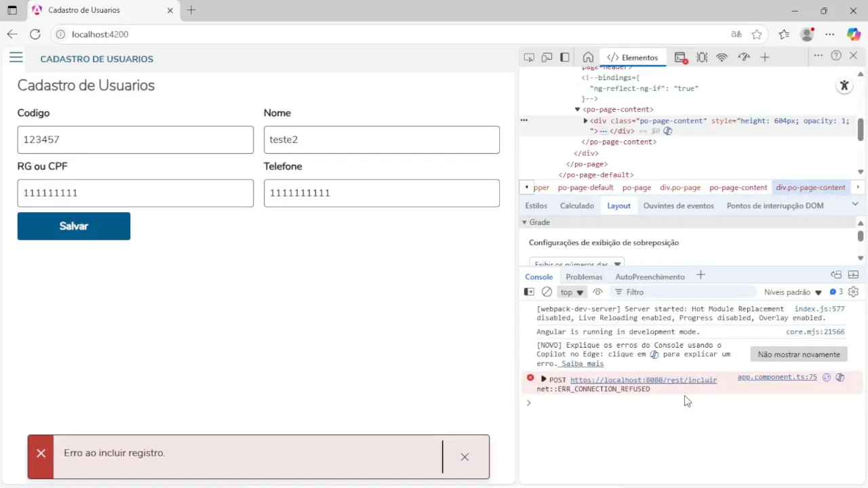The width and height of the screenshot is (868, 488).
Task: Toggle the console sidebar panel
Action: click(x=529, y=292)
